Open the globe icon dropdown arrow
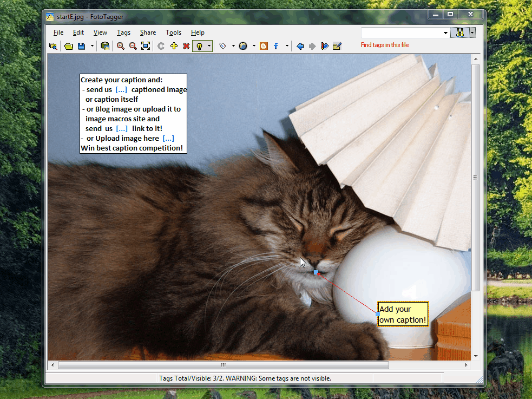The image size is (532, 399). (x=254, y=46)
